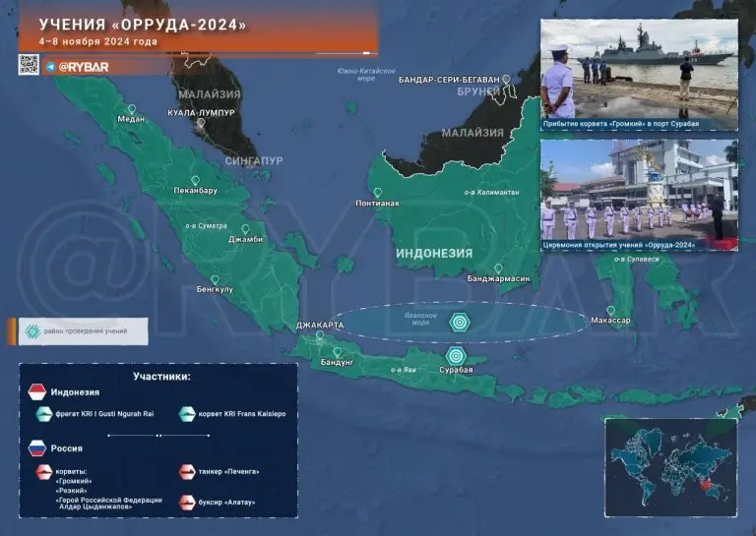Image resolution: width=756 pixels, height=536 pixels.
Task: Click the red tanker «Печенга» ship icon
Action: click(x=185, y=471)
